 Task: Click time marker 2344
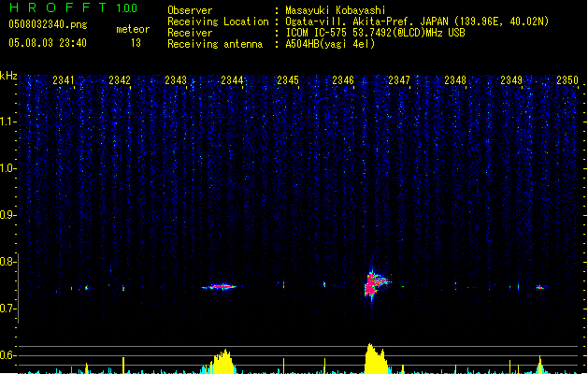tap(232, 79)
